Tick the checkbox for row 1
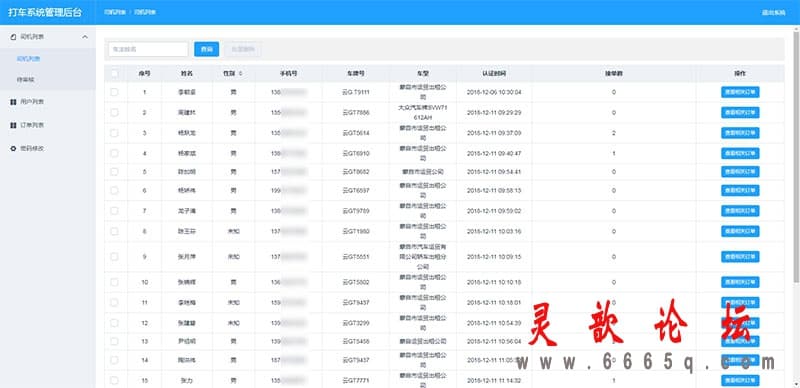 [114, 92]
